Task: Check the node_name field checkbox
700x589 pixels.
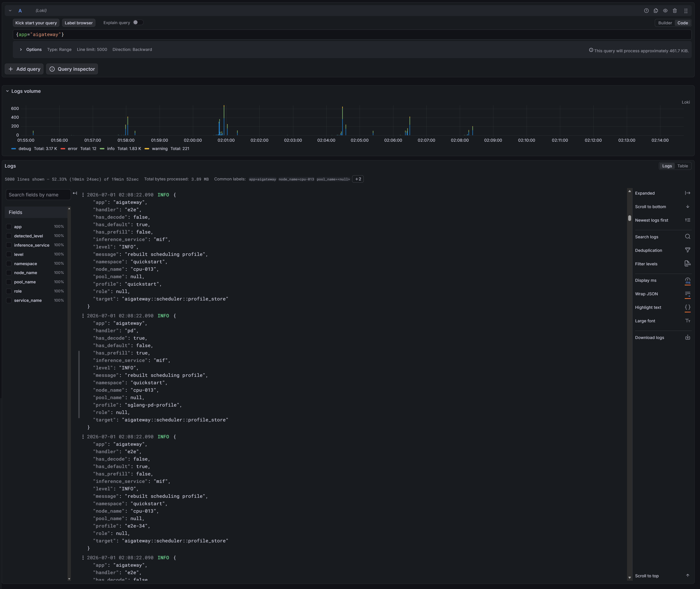Action: (x=9, y=273)
